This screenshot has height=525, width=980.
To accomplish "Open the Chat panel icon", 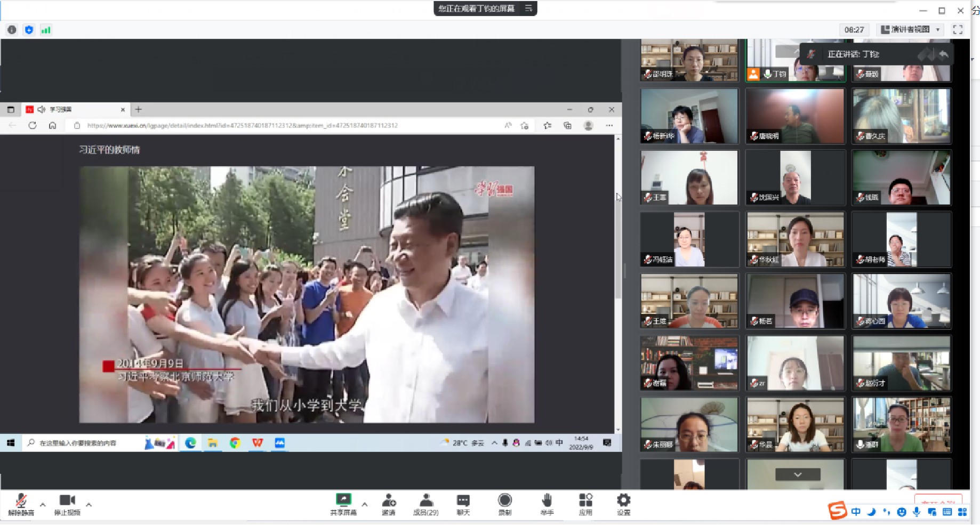I will pyautogui.click(x=463, y=504).
